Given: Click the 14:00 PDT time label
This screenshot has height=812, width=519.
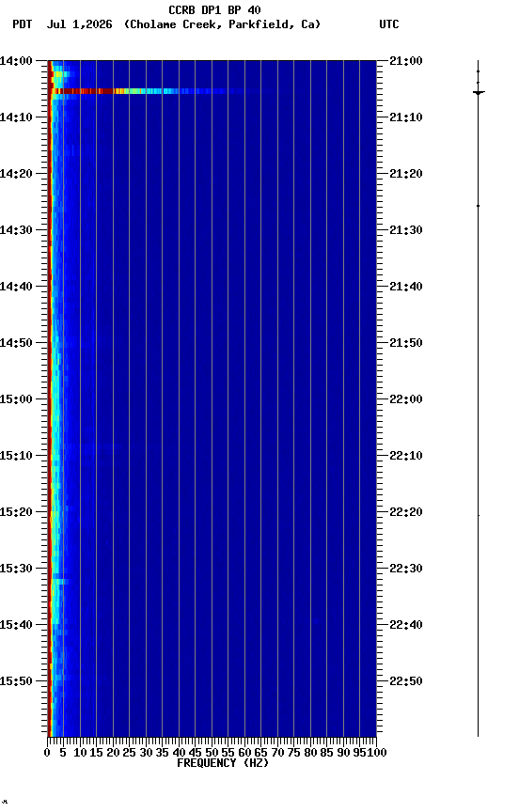Looking at the screenshot, I should (x=16, y=61).
